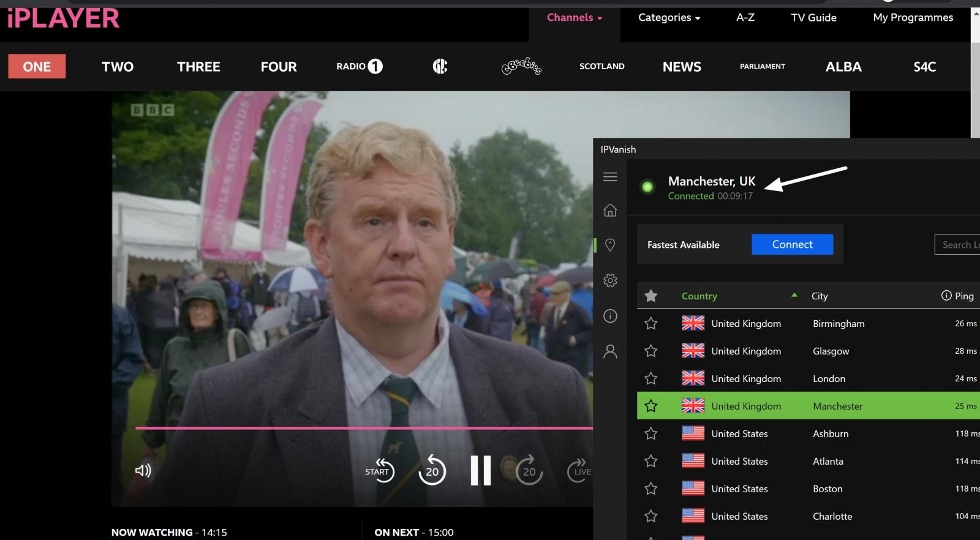Screen dimensions: 980x540
Task: Switch to BBC TWO channel
Action: [118, 66]
